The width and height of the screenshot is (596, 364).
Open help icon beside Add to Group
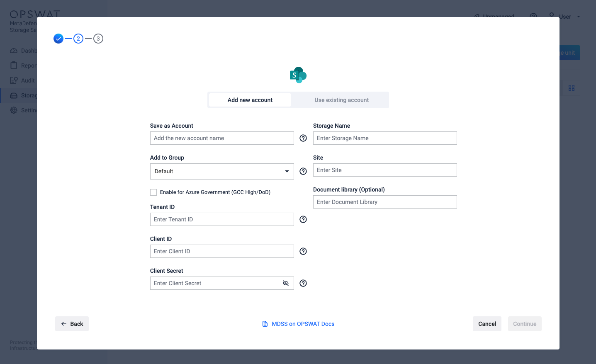[303, 171]
